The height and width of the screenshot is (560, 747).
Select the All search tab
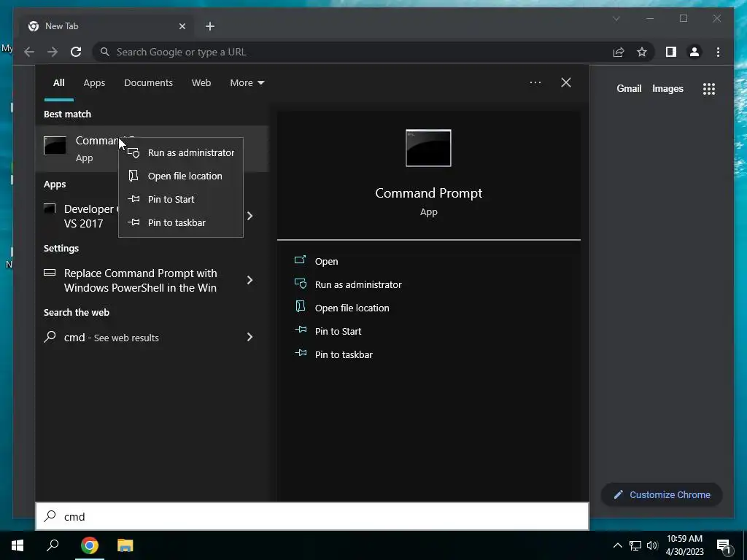pyautogui.click(x=58, y=83)
